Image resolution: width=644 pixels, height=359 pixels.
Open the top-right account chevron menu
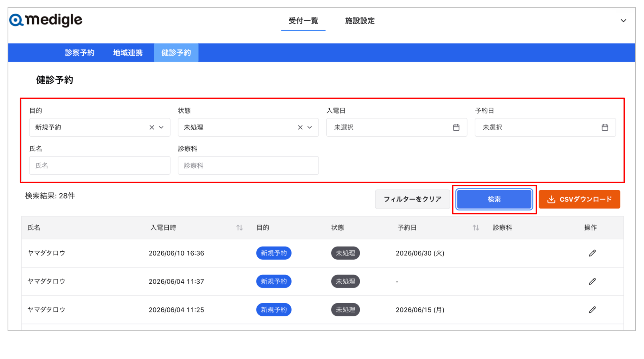tap(623, 21)
